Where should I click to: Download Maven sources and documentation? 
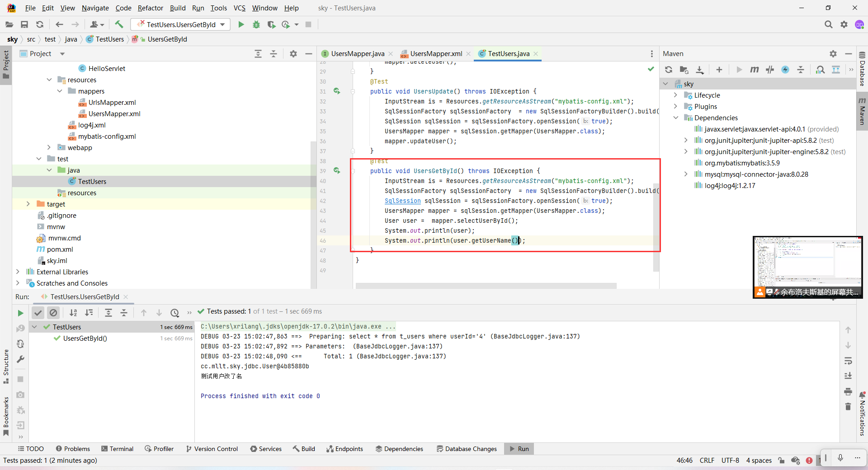point(700,70)
